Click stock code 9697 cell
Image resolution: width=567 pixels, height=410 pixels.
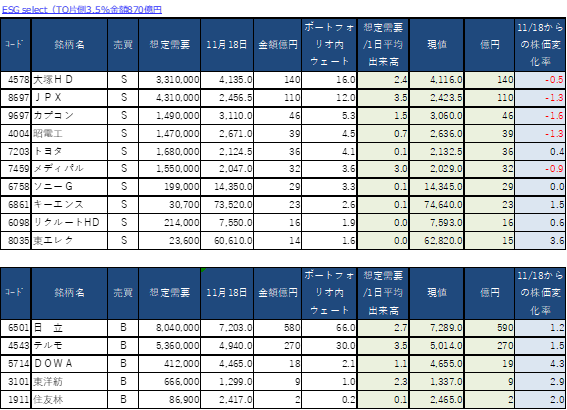[x=16, y=116]
